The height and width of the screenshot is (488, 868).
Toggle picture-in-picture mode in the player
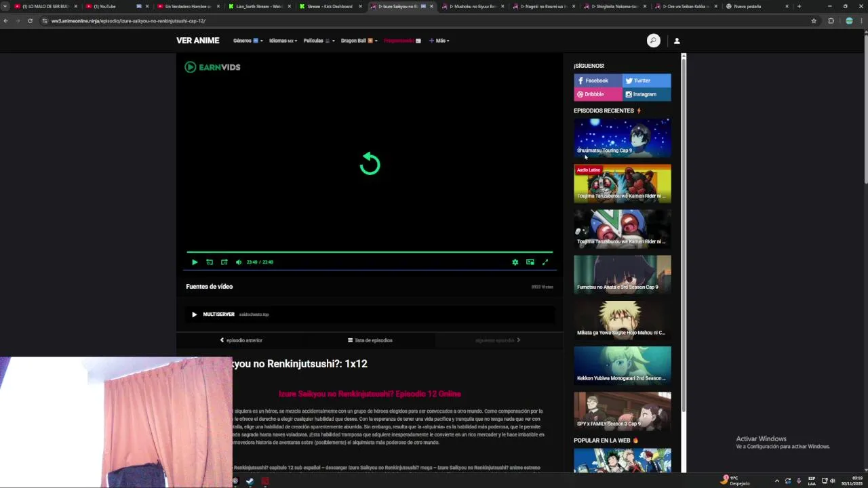pos(530,262)
